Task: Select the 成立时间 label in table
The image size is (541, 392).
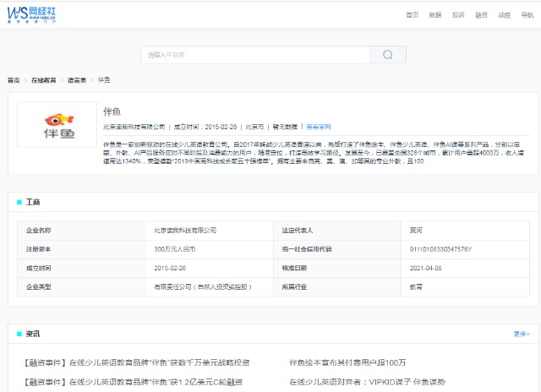Action: pos(38,268)
